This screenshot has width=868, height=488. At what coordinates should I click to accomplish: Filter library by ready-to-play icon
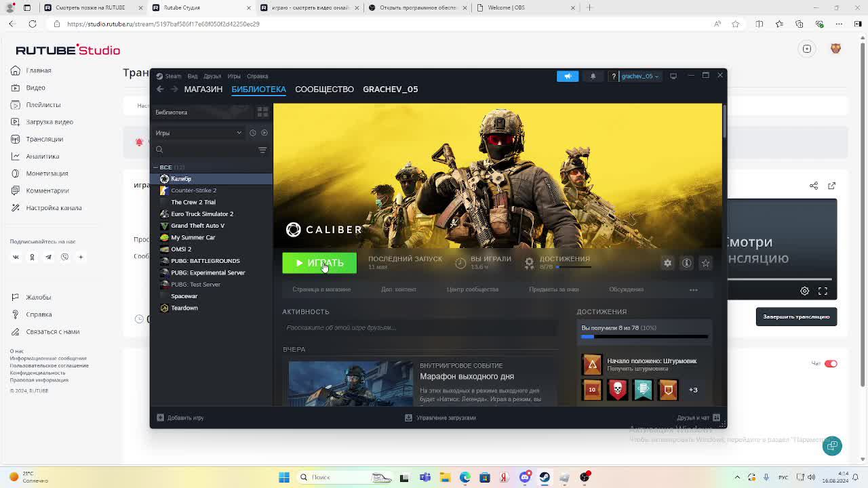point(264,133)
